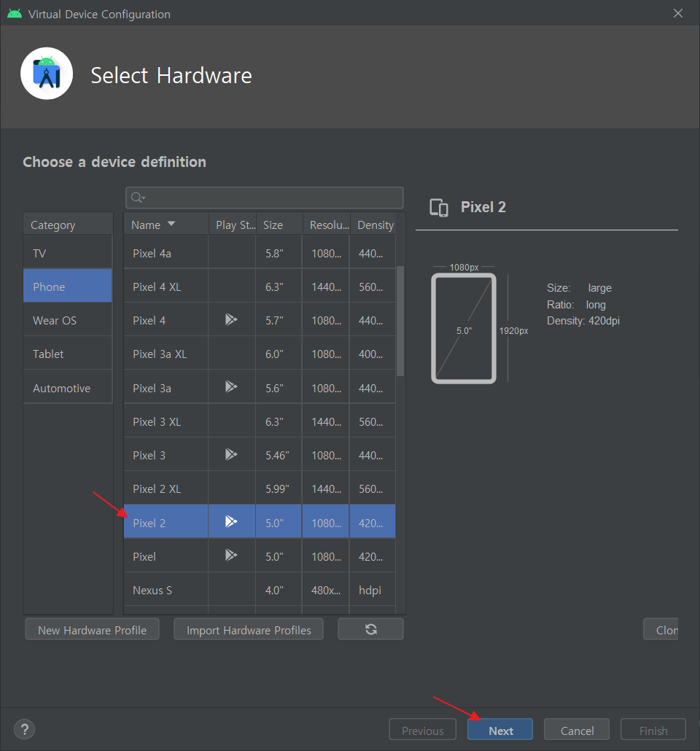Viewport: 700px width, 751px height.
Task: Focus the device search field
Action: tap(265, 198)
